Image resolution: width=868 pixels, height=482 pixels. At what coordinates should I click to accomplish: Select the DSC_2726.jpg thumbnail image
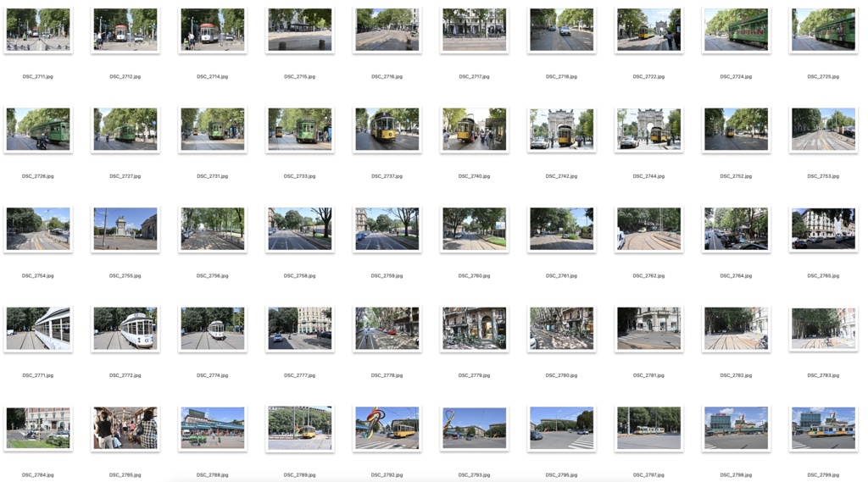point(38,130)
